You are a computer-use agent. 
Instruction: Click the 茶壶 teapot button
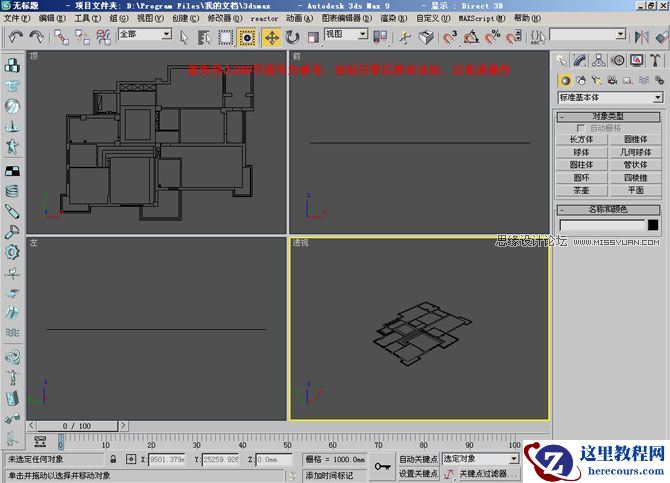(x=582, y=190)
